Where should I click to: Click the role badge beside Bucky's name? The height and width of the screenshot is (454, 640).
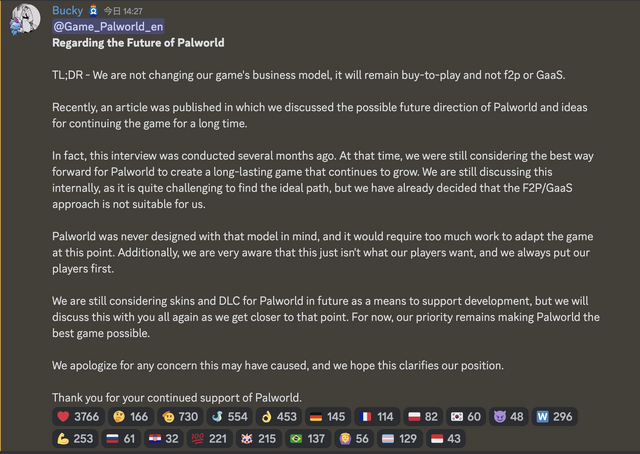(x=93, y=10)
